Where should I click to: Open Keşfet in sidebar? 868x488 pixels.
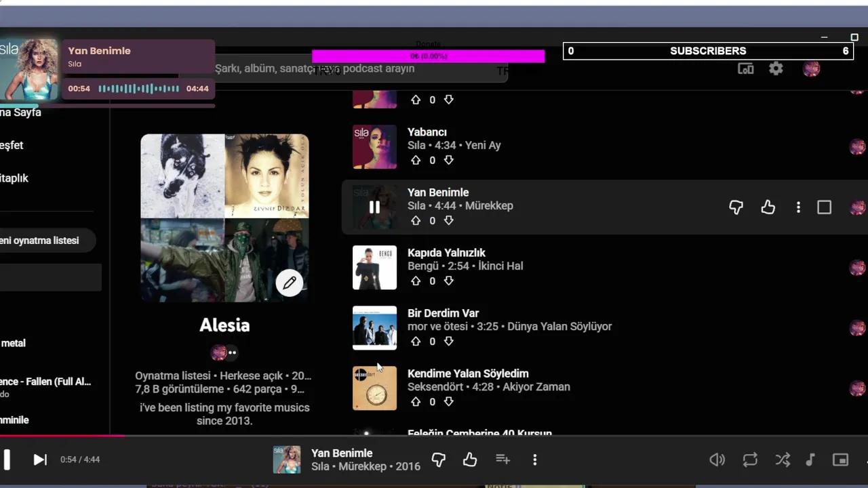coord(12,145)
